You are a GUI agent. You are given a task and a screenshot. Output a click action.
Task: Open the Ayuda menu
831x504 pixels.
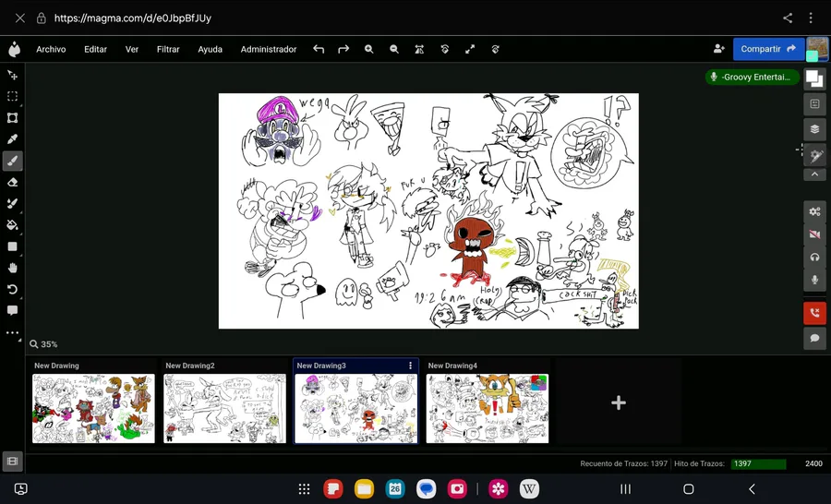click(210, 49)
